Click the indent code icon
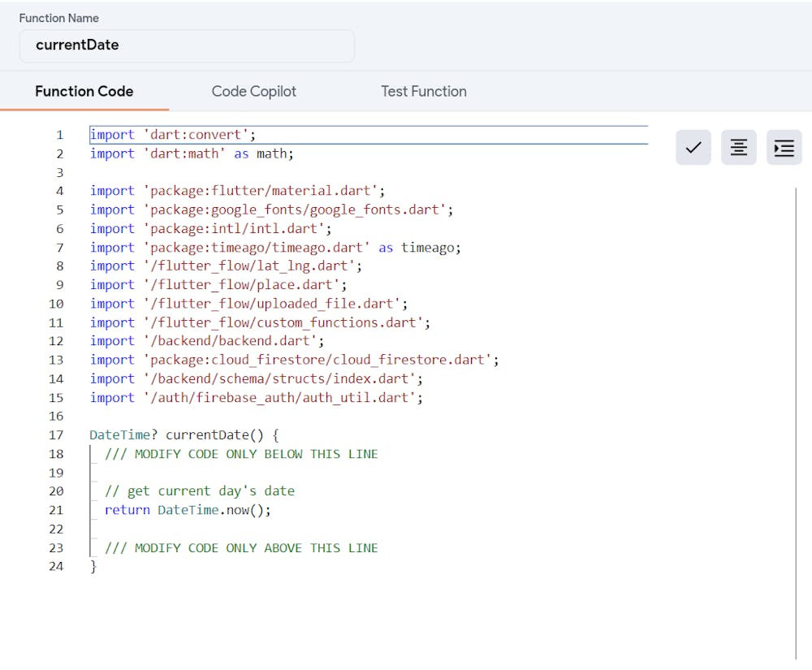Image resolution: width=812 pixels, height=670 pixels. point(784,148)
